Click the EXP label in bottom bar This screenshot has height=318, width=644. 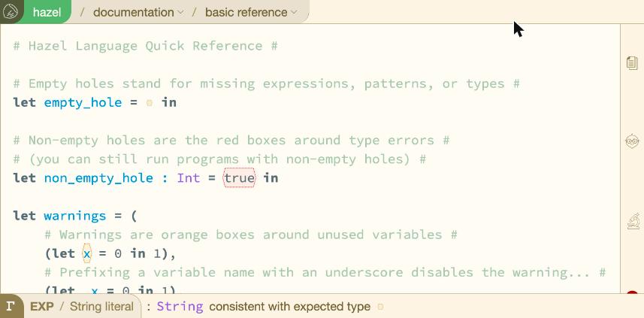tap(42, 307)
